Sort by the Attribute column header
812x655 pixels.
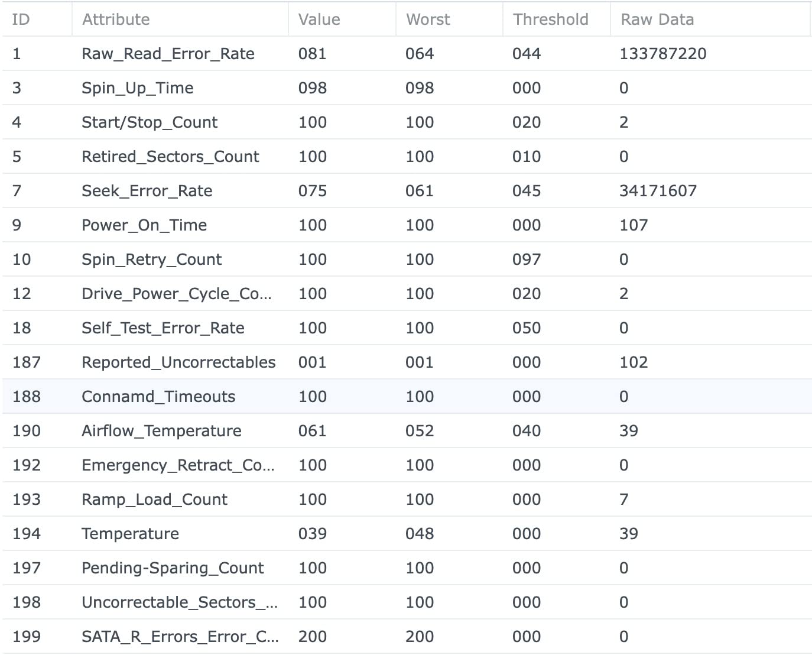point(180,20)
